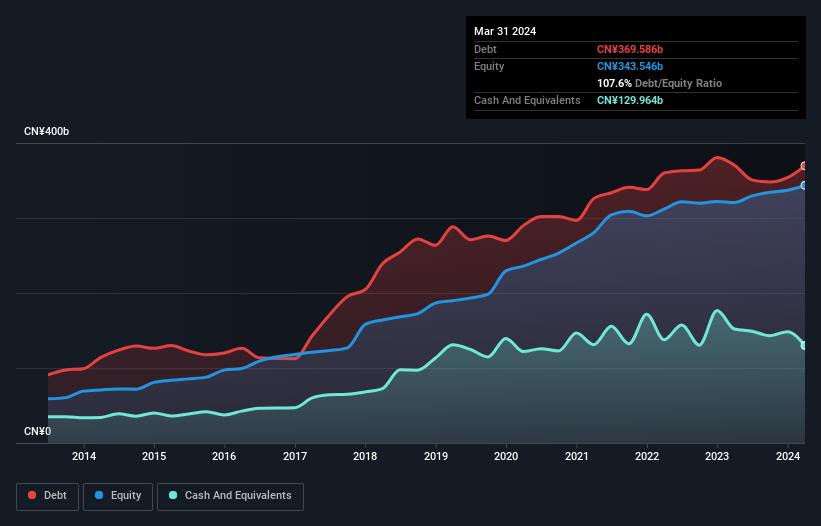Click the 107.6% Debt/Equity Ratio text
The height and width of the screenshot is (526, 821).
(659, 83)
